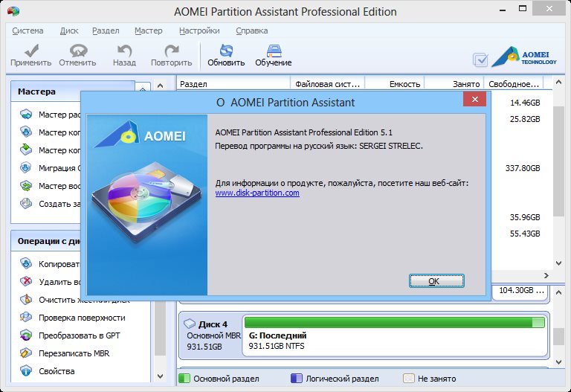Viewport: 571px width, 392px height.
Task: Click the Удалить все разделы icon
Action: [x=26, y=281]
